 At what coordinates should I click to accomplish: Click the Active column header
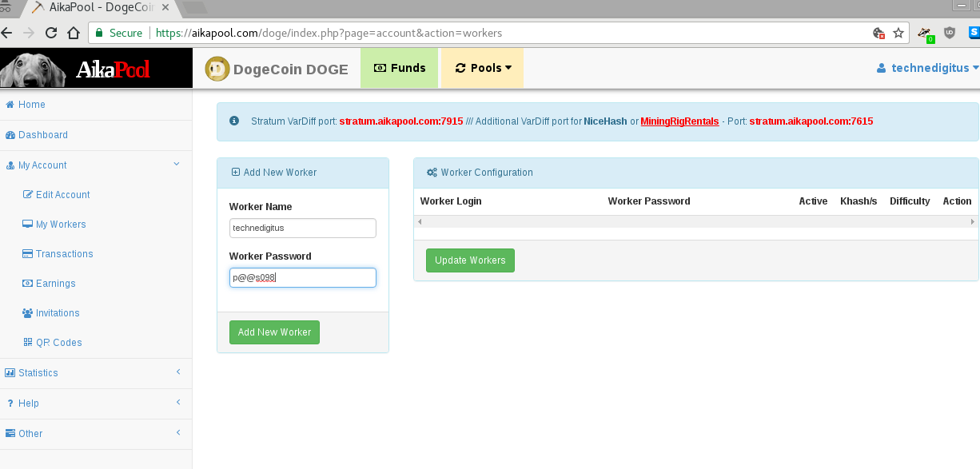pos(813,201)
